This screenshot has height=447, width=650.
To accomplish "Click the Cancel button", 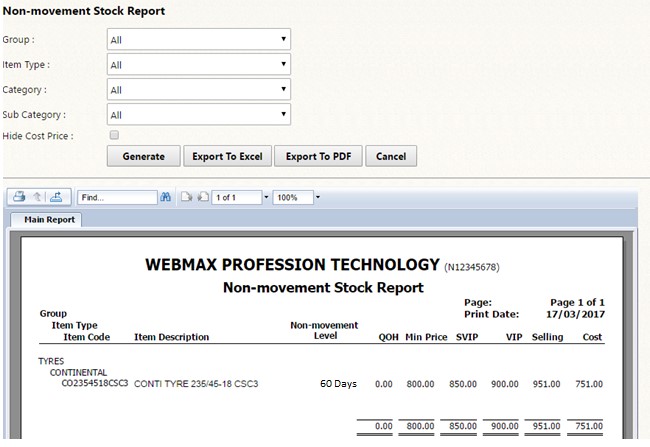I will pyautogui.click(x=390, y=156).
